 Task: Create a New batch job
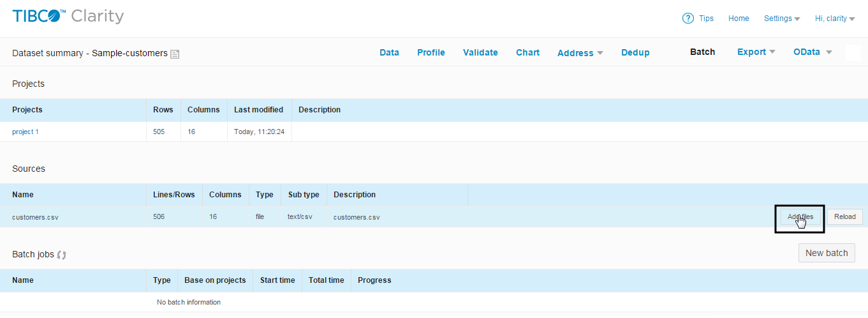827,253
